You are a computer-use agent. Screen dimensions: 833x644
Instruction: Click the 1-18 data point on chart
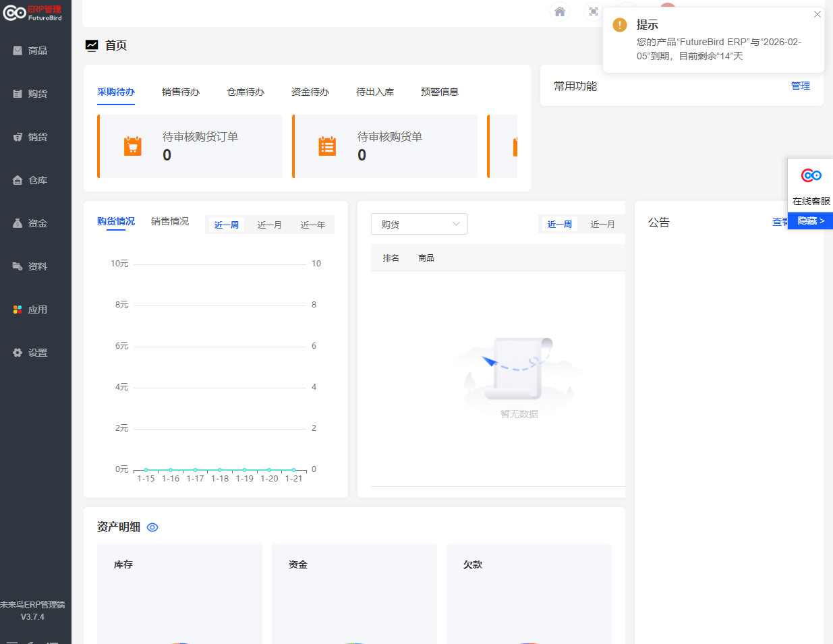click(x=220, y=469)
